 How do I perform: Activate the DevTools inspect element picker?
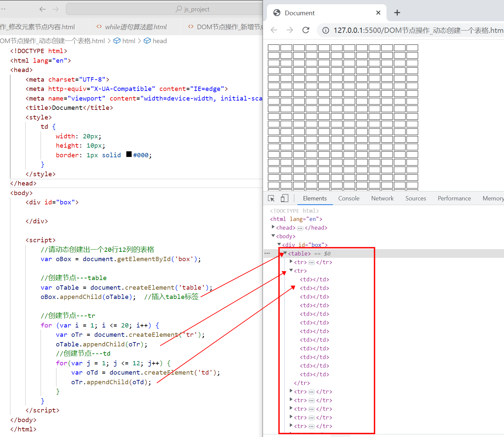pyautogui.click(x=271, y=198)
